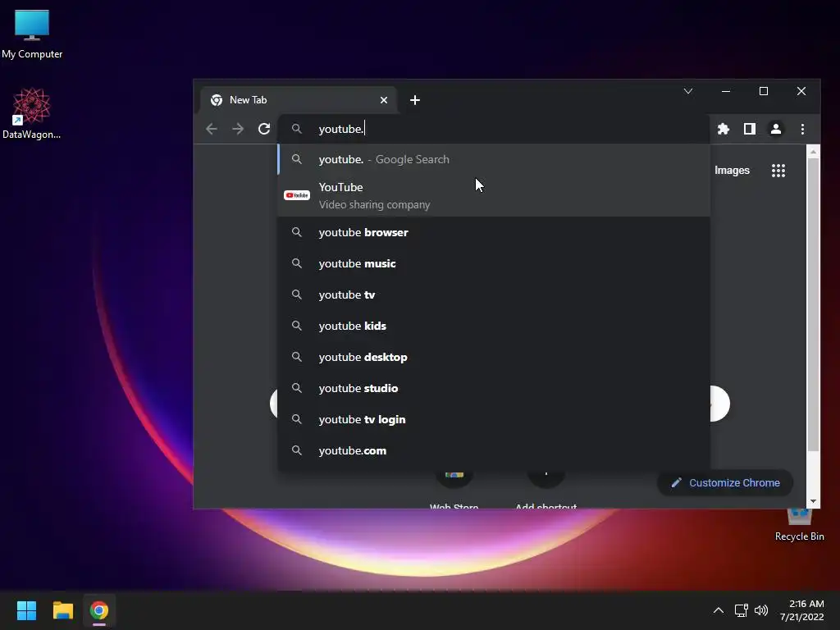Pick the 'youtube studio' suggestion
The width and height of the screenshot is (840, 630).
click(494, 388)
